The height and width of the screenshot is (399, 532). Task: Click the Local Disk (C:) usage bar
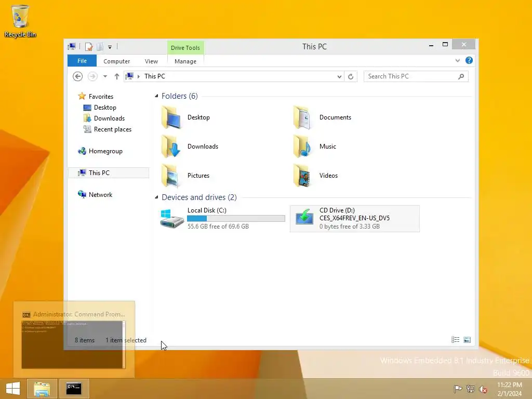pos(236,219)
